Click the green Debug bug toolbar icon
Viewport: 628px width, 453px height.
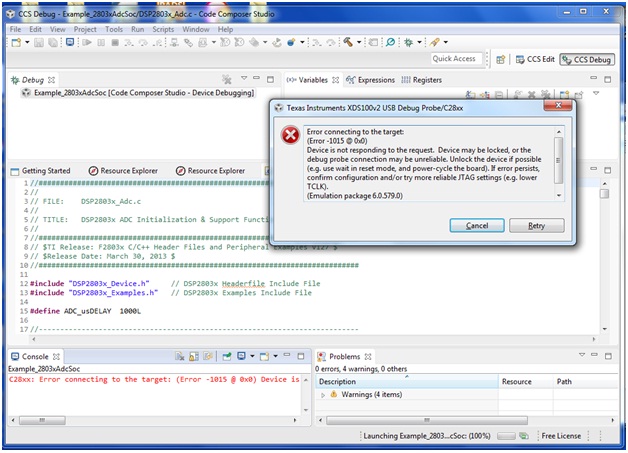[x=409, y=42]
